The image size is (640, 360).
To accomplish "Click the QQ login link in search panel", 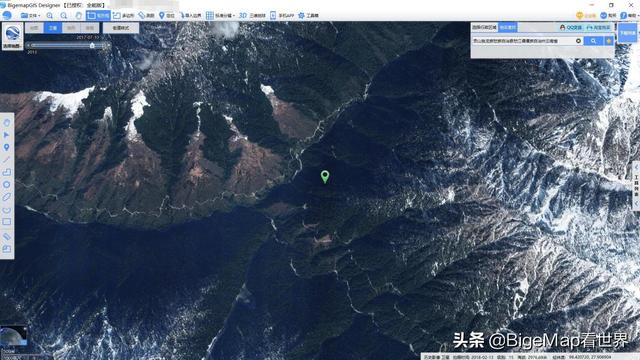I will pyautogui.click(x=571, y=27).
